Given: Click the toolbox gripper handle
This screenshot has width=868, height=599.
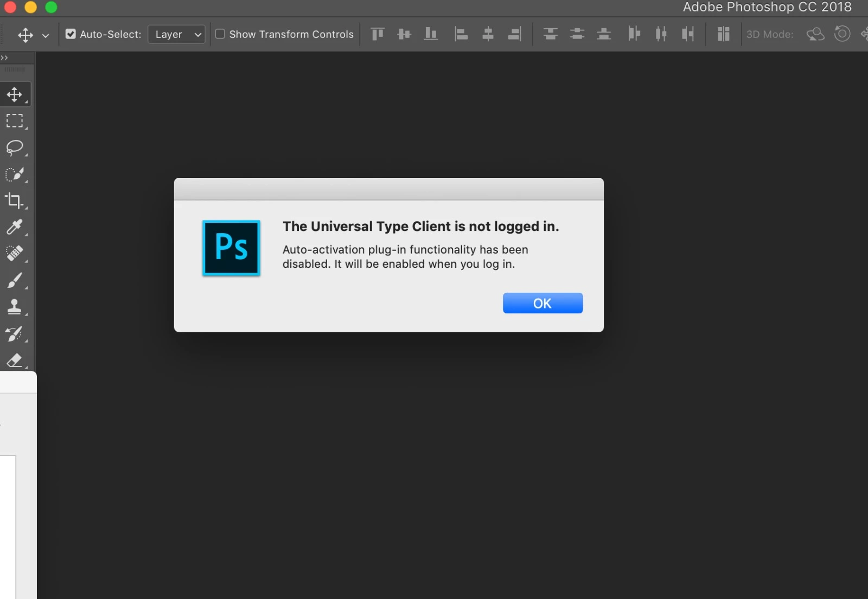Looking at the screenshot, I should 15,70.
